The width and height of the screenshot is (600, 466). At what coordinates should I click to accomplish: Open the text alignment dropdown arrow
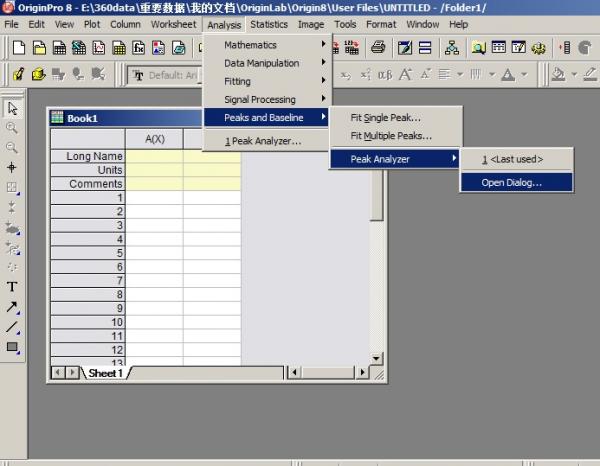(460, 74)
